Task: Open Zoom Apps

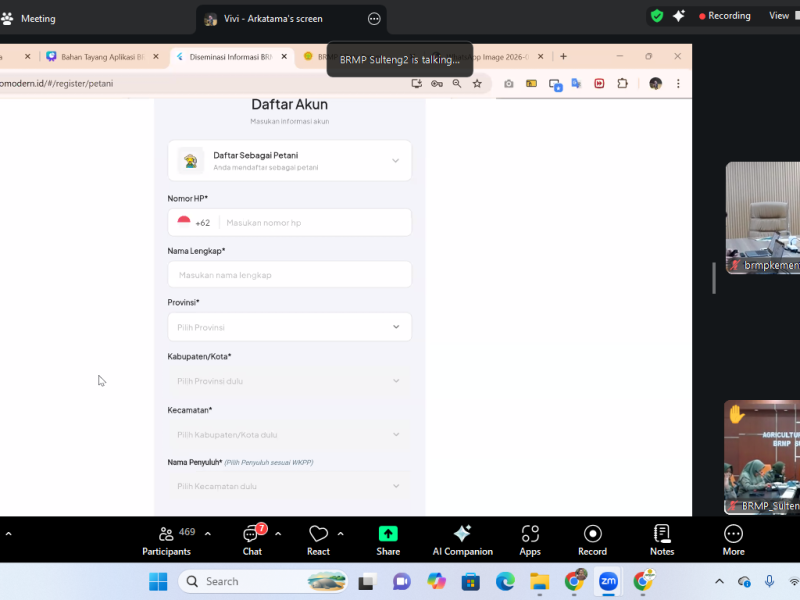Action: (530, 539)
